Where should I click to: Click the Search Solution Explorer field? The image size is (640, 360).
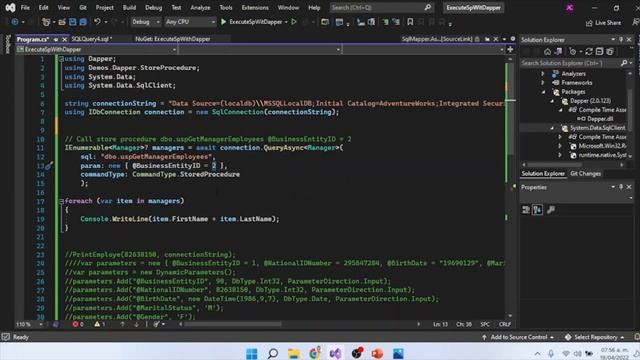[575, 63]
